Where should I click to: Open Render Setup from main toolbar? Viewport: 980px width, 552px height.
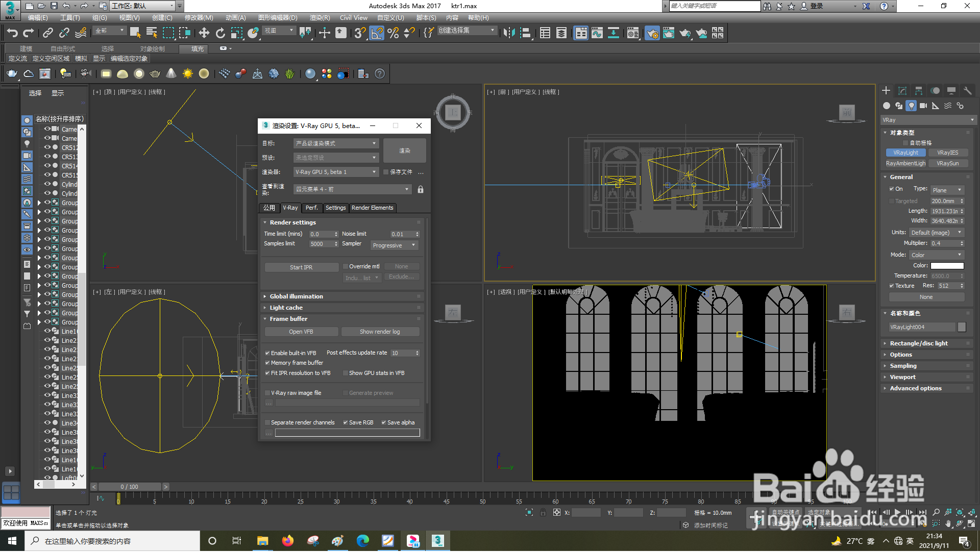[652, 33]
